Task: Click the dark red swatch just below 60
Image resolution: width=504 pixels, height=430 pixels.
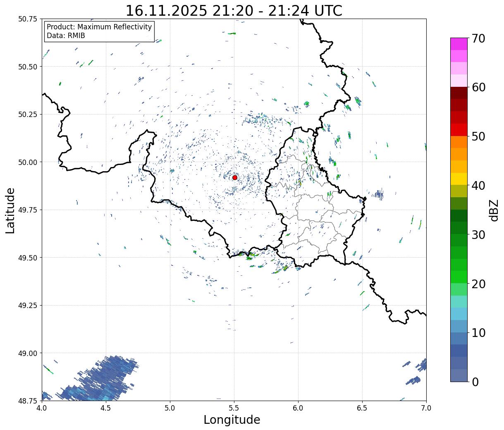Action: click(x=459, y=93)
